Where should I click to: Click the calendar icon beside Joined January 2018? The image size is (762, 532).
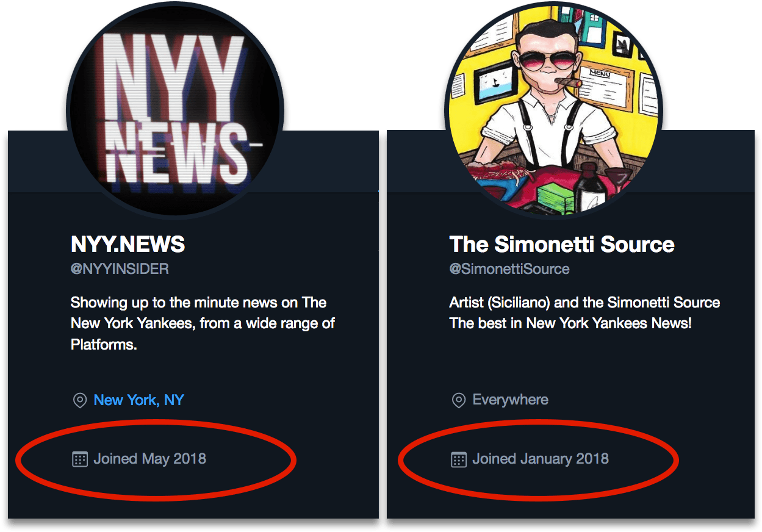(x=458, y=459)
